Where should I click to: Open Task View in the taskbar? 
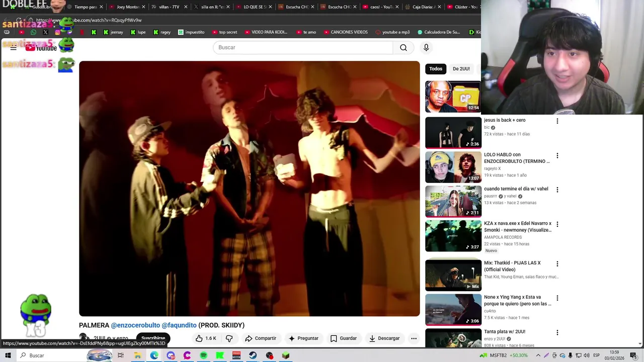coord(121,355)
